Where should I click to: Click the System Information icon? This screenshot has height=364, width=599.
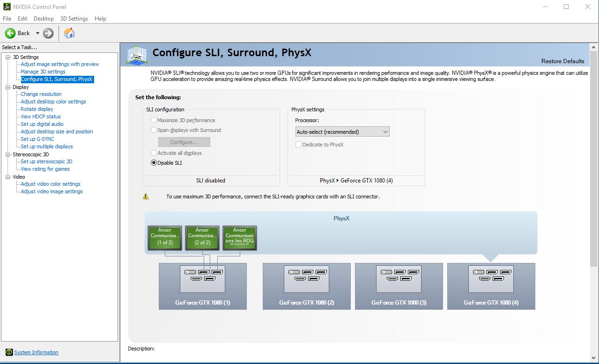coord(9,352)
